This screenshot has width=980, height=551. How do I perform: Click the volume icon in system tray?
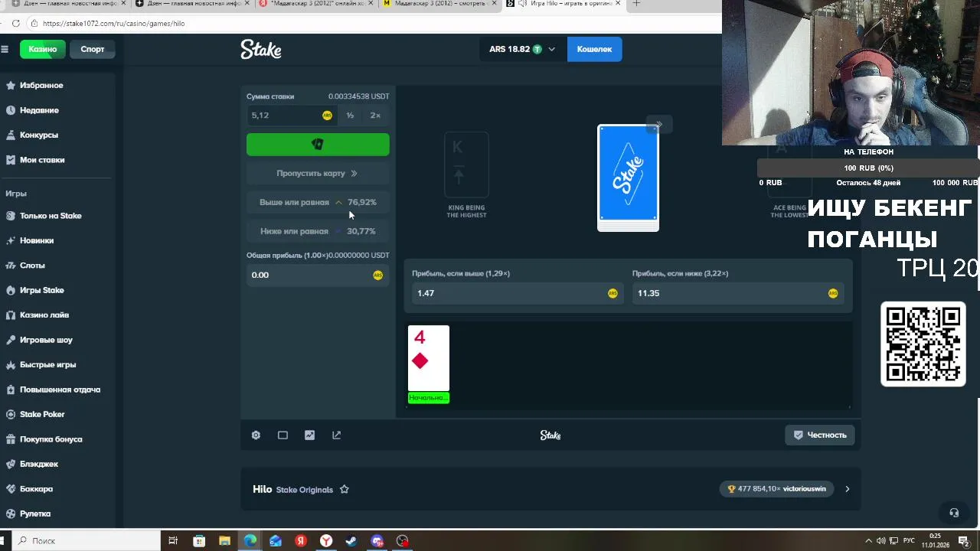point(881,541)
